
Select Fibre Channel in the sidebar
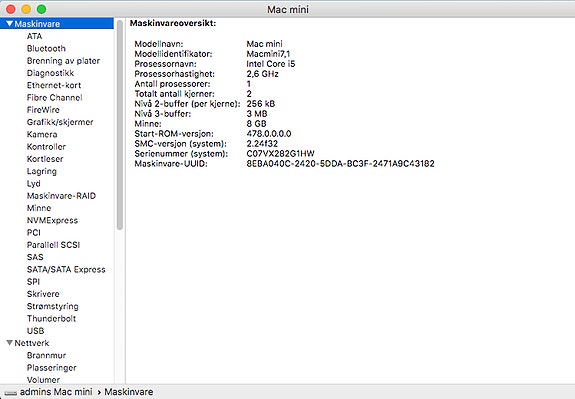tap(54, 98)
